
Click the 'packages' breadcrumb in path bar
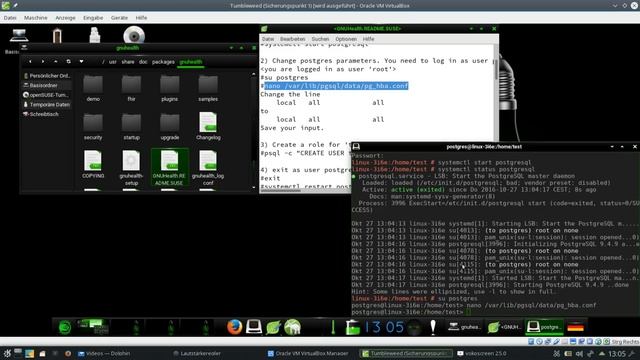[x=163, y=62]
